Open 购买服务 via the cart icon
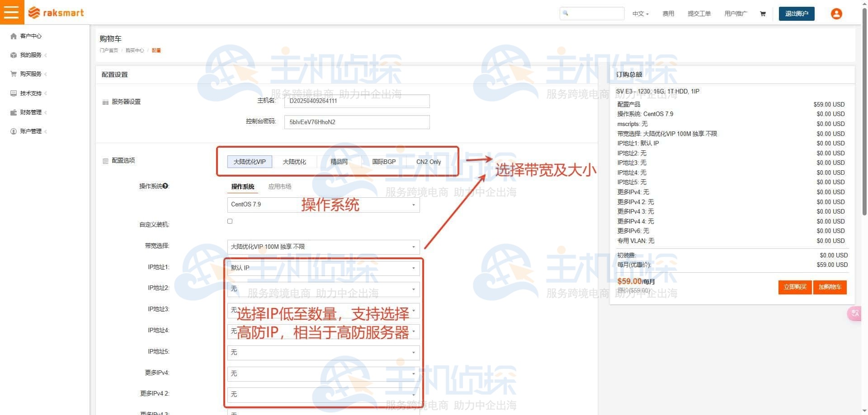The image size is (868, 415). [x=13, y=74]
